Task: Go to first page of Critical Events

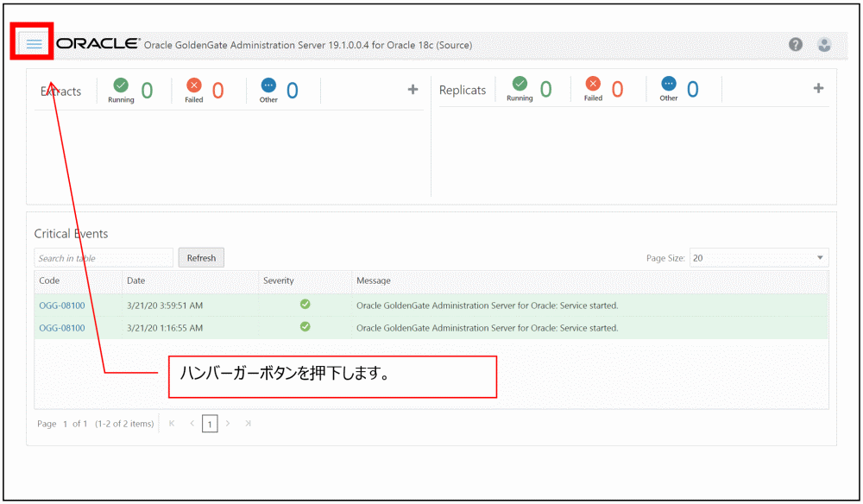Action: pyautogui.click(x=172, y=423)
